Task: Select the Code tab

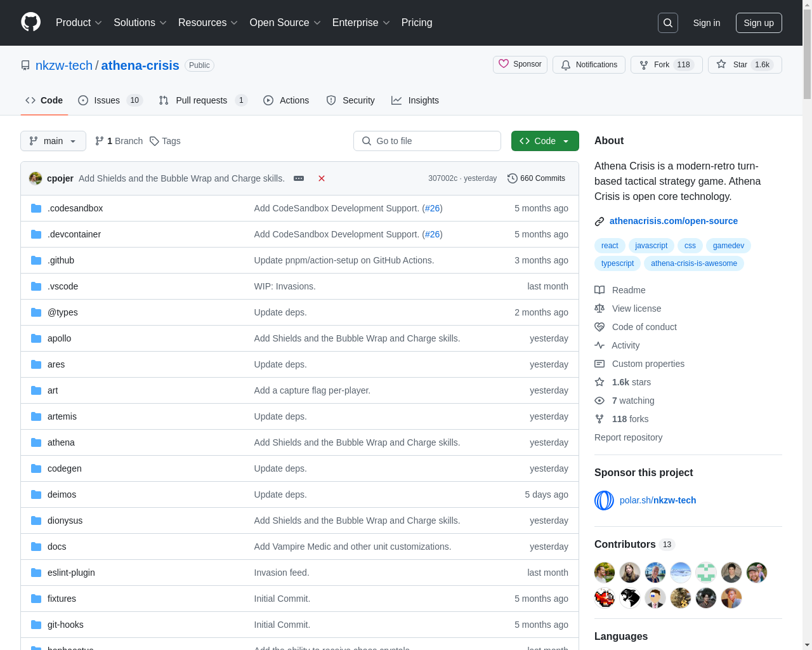Action: 44,100
